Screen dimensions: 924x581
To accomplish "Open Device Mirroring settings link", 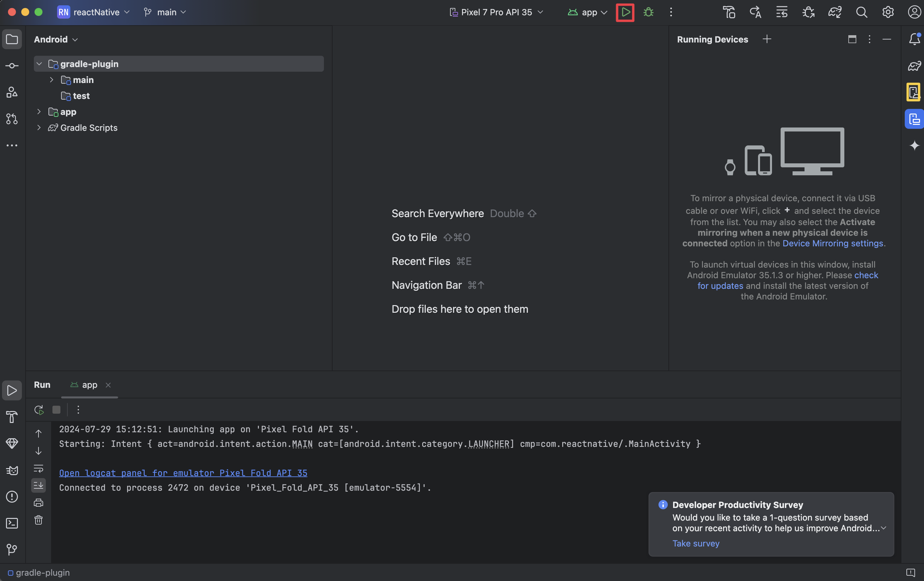I will [833, 243].
